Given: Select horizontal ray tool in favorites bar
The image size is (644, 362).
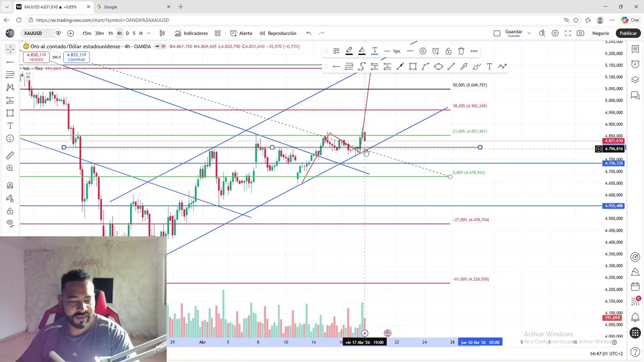Looking at the screenshot, I should pos(336,66).
